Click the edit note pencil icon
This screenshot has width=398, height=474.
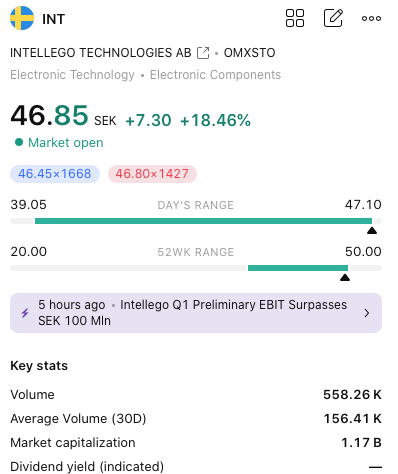click(333, 18)
